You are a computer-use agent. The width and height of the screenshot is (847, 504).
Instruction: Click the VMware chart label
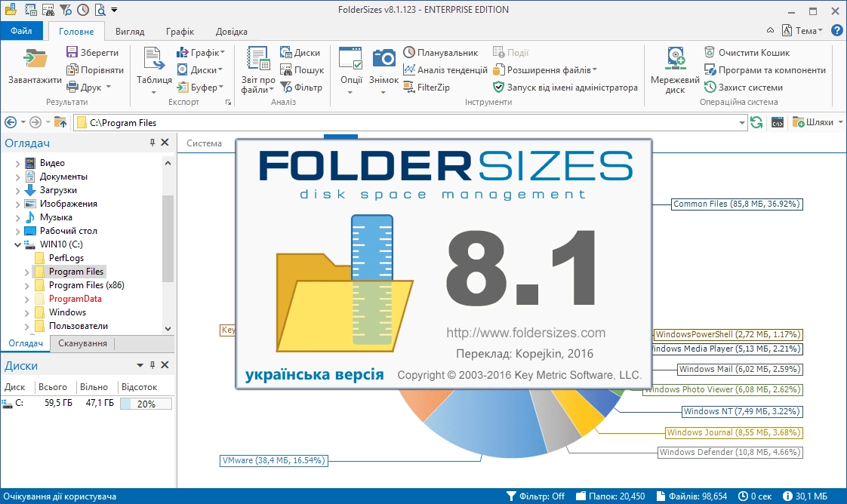pos(274,460)
